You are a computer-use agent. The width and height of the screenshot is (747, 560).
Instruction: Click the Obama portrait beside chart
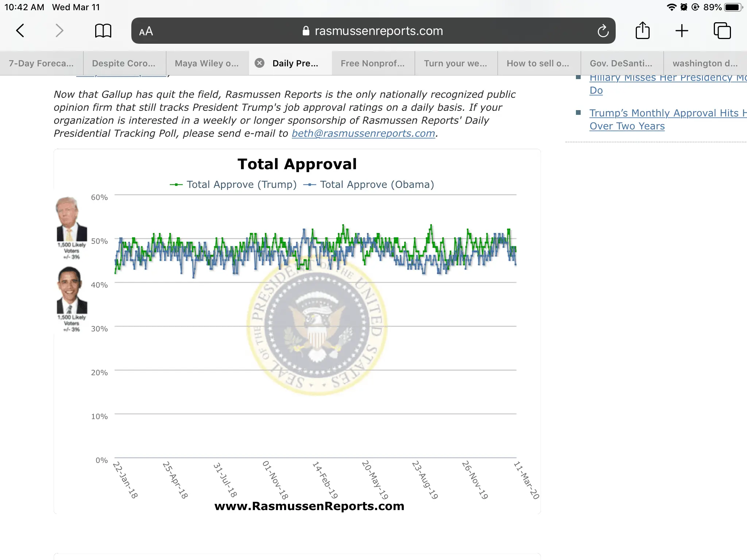point(72,290)
